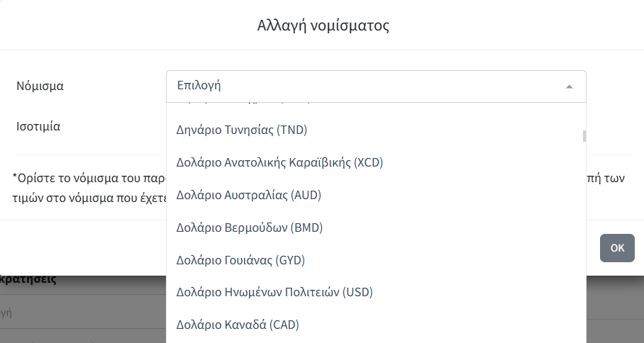The width and height of the screenshot is (644, 343).
Task: Click the Ισοτιμία field label
Action: click(38, 127)
